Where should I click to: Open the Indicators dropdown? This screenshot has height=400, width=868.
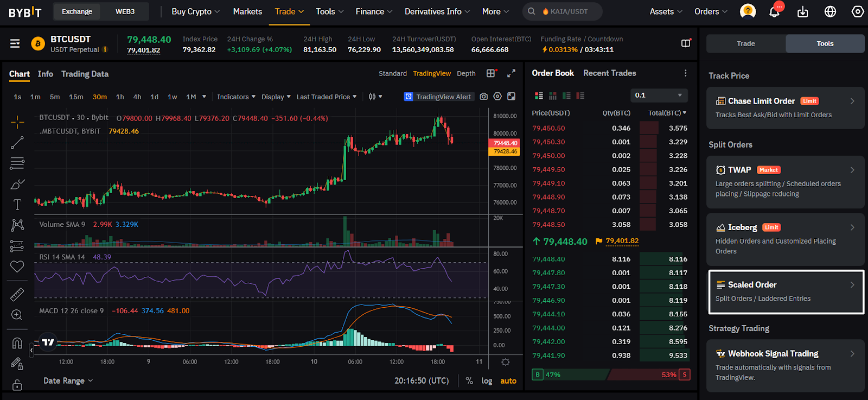coord(236,97)
